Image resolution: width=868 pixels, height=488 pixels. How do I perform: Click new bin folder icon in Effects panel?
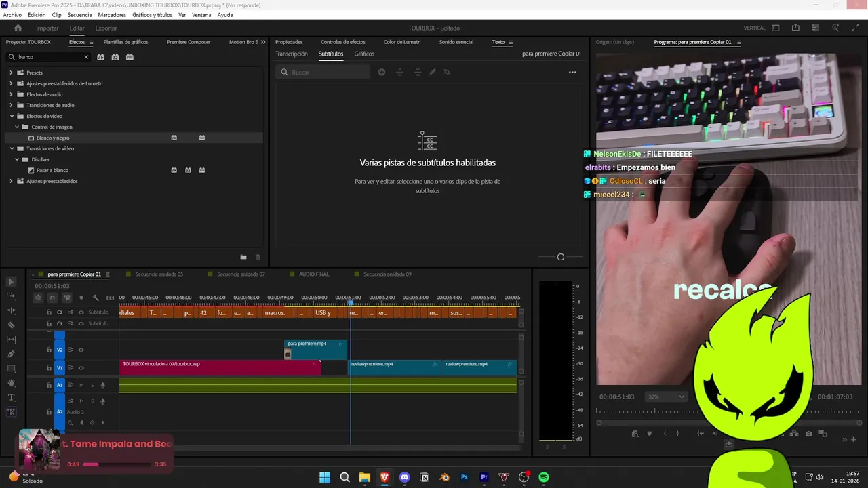coord(243,257)
